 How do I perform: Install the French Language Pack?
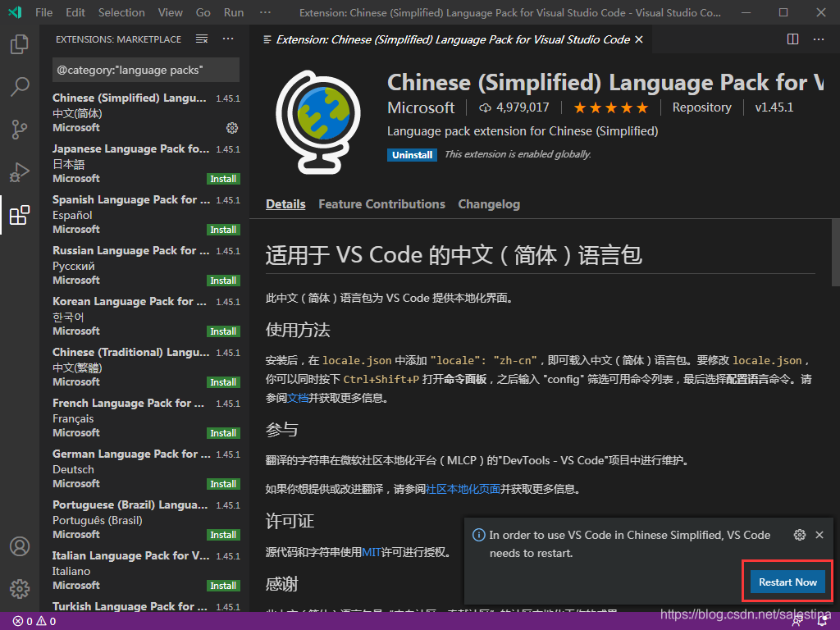(223, 433)
